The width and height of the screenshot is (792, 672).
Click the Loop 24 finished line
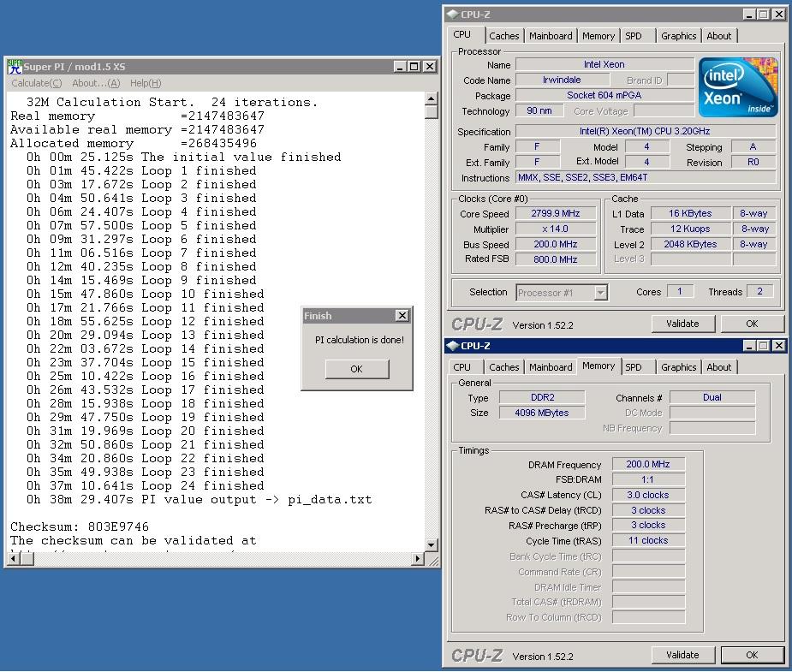(x=145, y=485)
